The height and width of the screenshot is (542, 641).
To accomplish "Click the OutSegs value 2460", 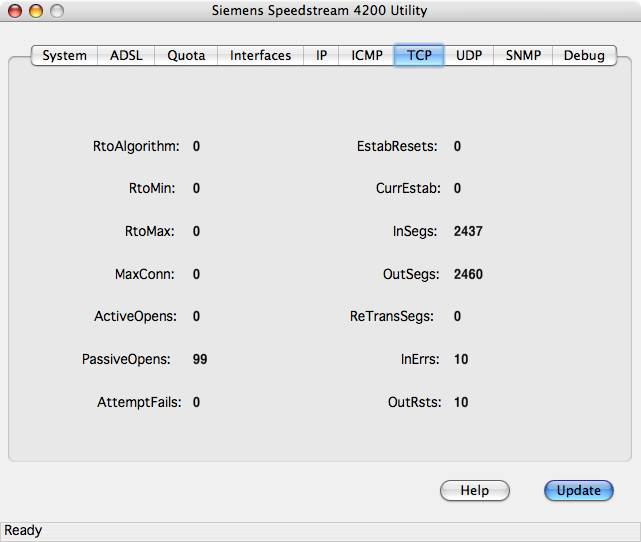I will [x=468, y=274].
